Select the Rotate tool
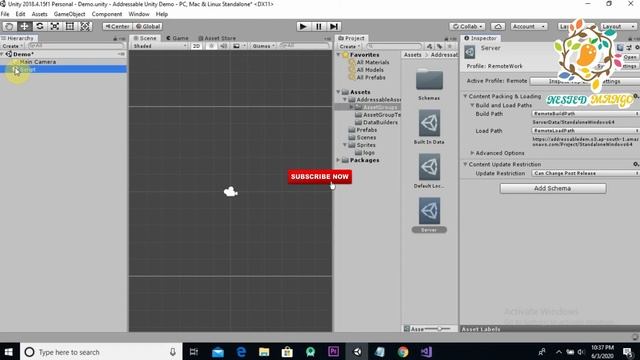Image resolution: width=640 pixels, height=360 pixels. [40, 26]
